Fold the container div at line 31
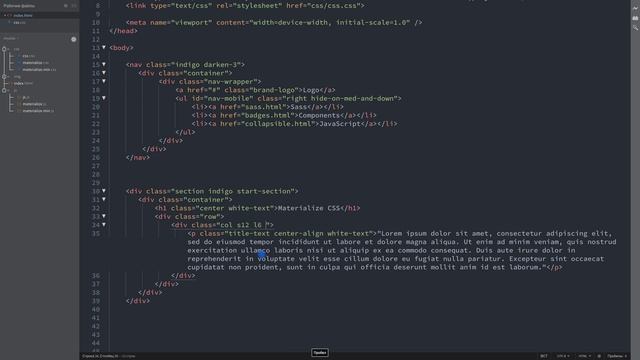Viewport: 640px width, 360px height. 104,200
